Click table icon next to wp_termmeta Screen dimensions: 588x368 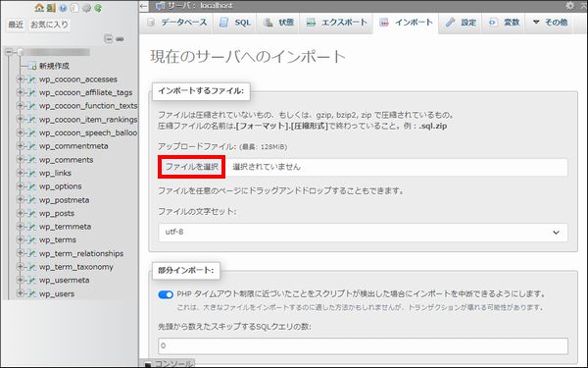pyautogui.click(x=32, y=227)
